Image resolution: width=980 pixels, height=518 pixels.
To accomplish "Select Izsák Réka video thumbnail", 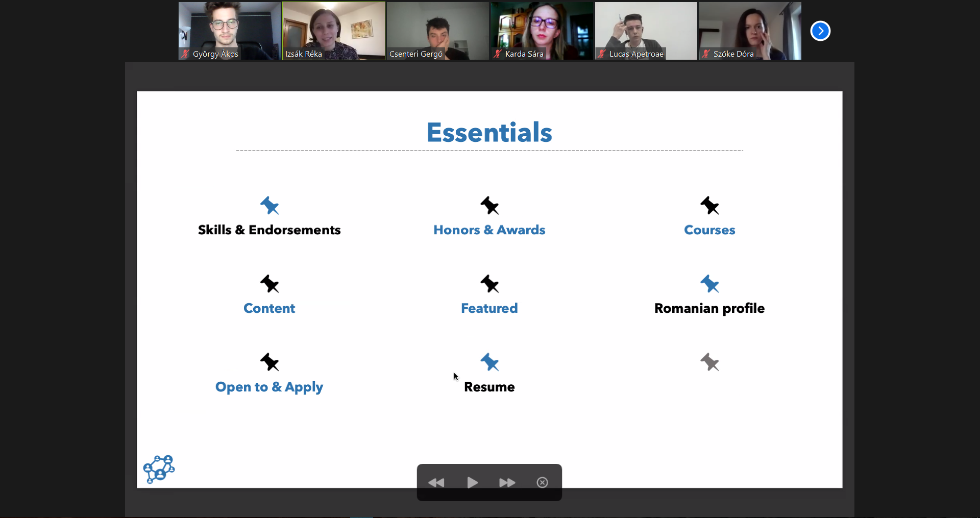I will tap(334, 31).
